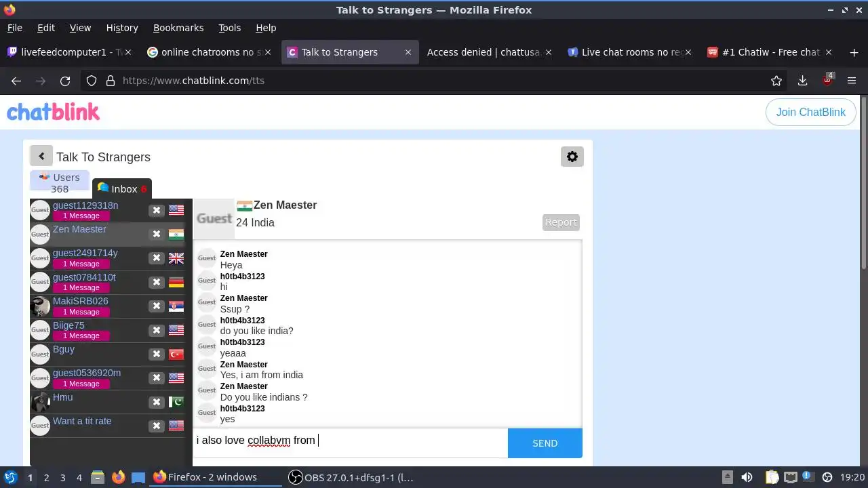The width and height of the screenshot is (868, 488).
Task: Click the chatblink logo
Action: [53, 112]
